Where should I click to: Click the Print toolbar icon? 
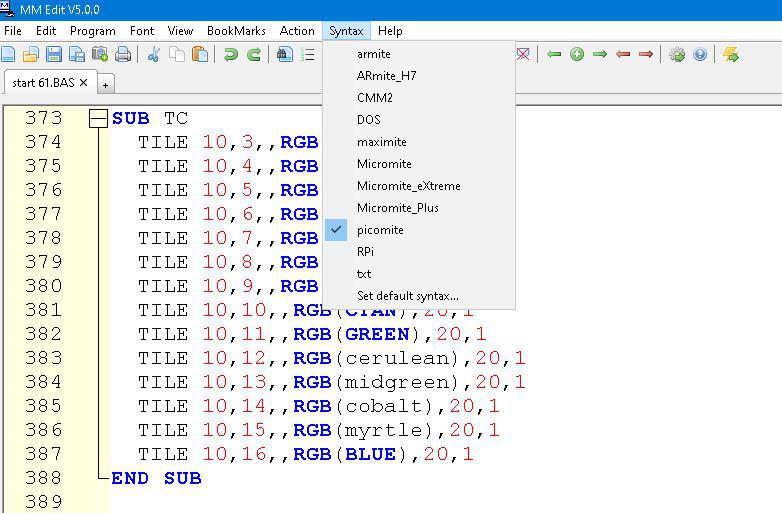tap(123, 55)
